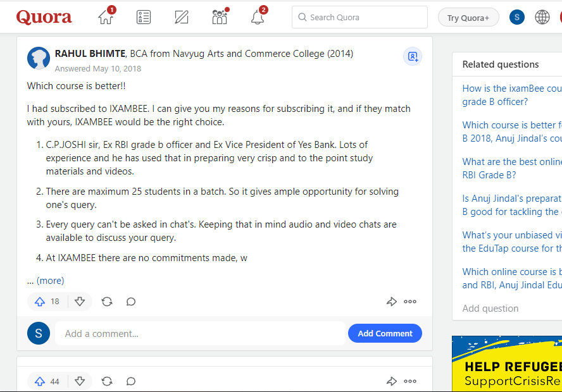
Task: Click commenter avatar S beside comment box
Action: tap(39, 333)
